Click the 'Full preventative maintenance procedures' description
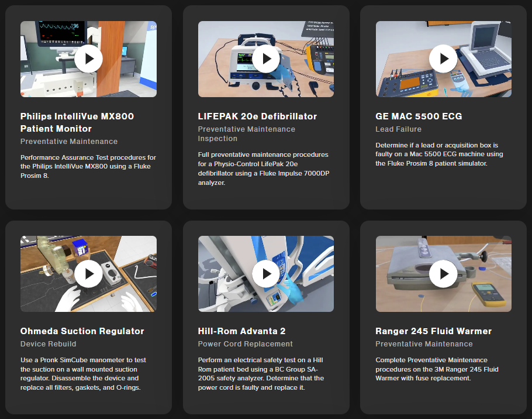 coord(264,169)
